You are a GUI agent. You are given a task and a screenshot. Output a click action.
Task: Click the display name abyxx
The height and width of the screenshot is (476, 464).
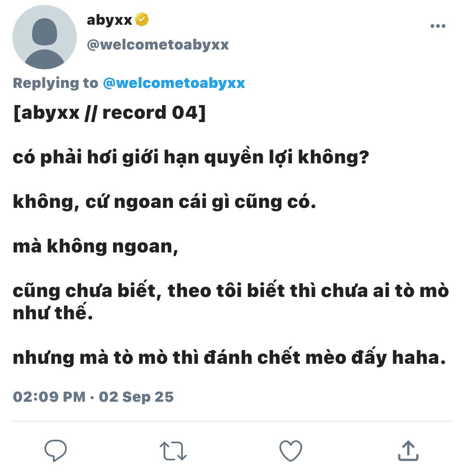point(110,20)
